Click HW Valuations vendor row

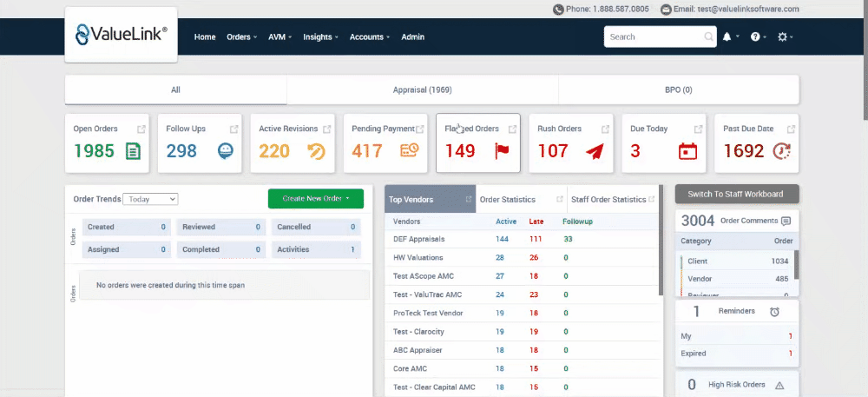(x=523, y=258)
